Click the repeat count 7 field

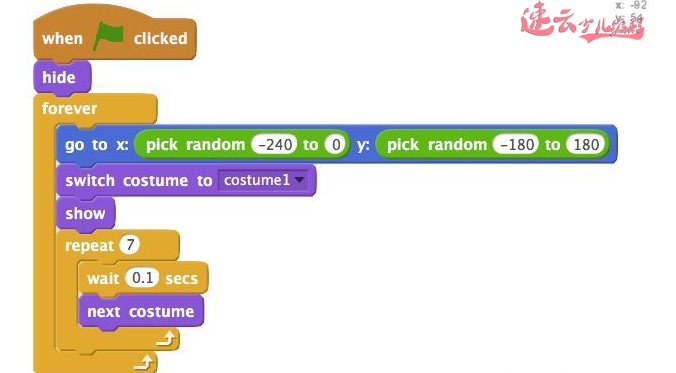130,245
